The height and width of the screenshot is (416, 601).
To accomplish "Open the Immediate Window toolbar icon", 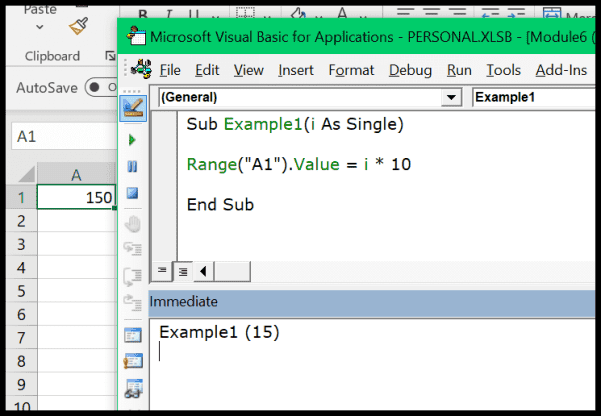I will tap(132, 362).
